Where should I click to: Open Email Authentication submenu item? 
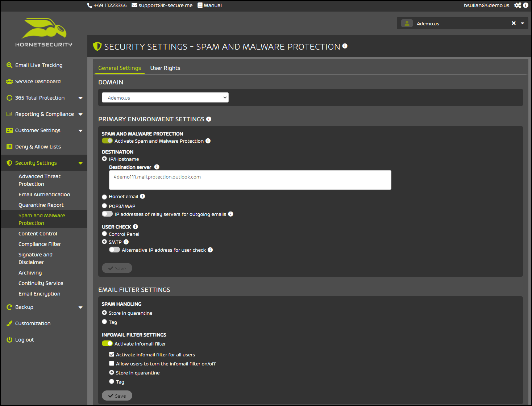pos(44,194)
